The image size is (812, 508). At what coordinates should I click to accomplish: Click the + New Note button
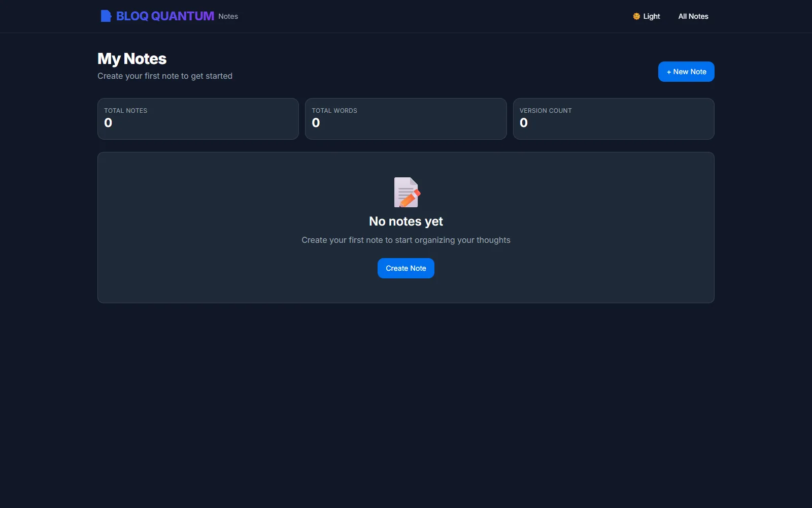686,72
